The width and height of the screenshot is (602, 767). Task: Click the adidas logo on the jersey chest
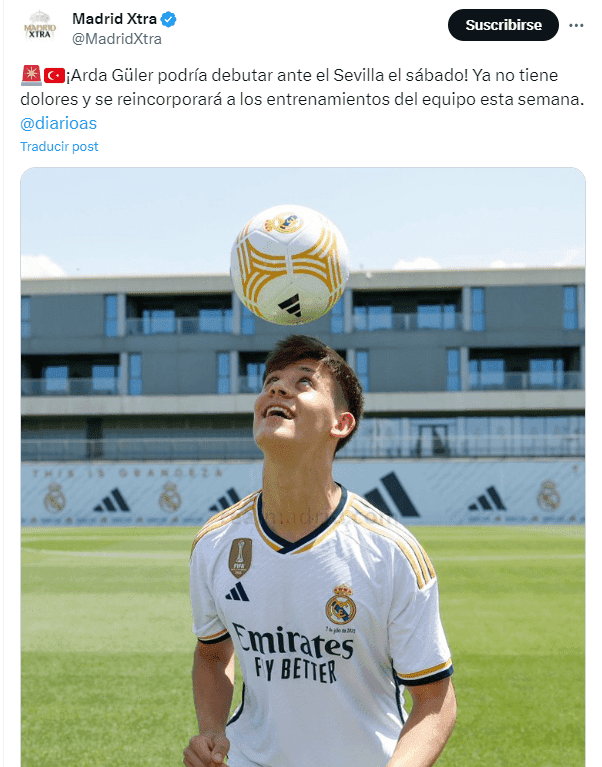click(x=237, y=592)
